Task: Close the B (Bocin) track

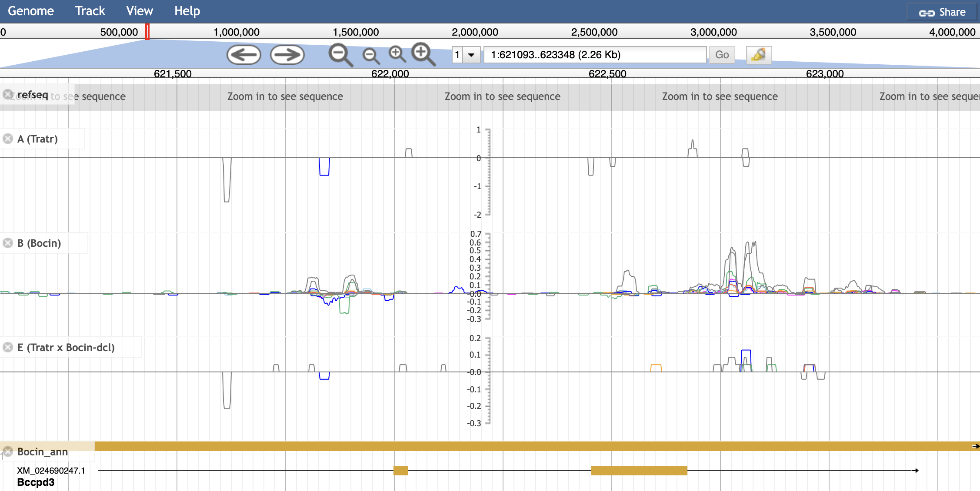Action: pos(8,243)
